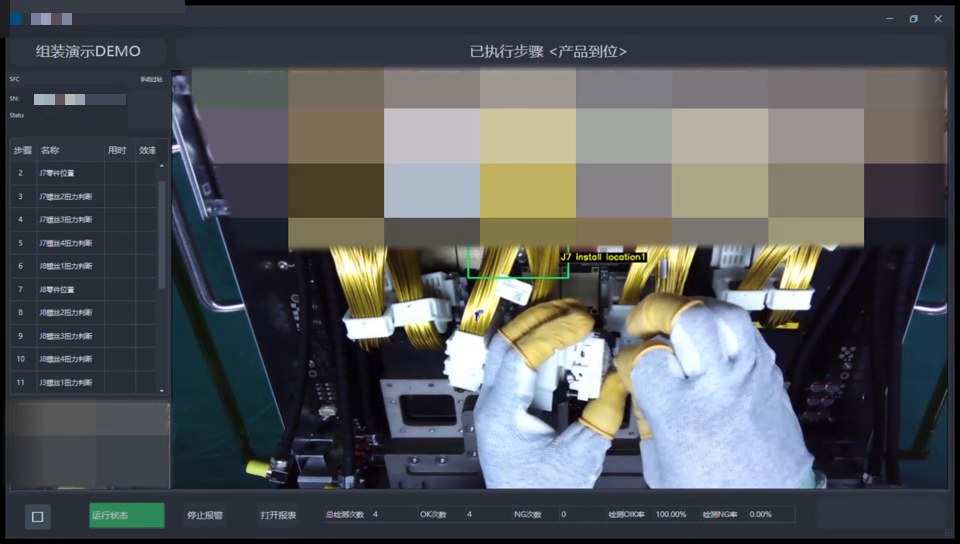The width and height of the screenshot is (960, 544).
Task: Click the 步骤 column header
Action: [23, 150]
